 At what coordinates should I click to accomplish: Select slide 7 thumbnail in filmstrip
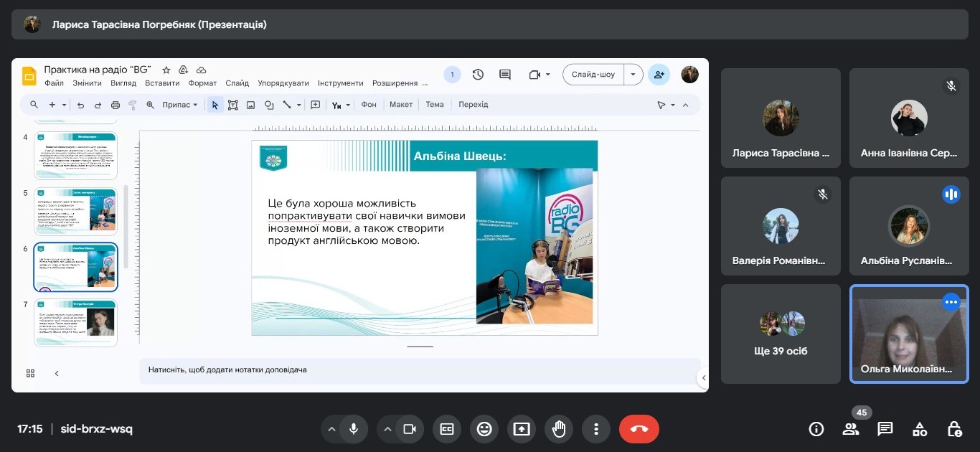pyautogui.click(x=75, y=322)
